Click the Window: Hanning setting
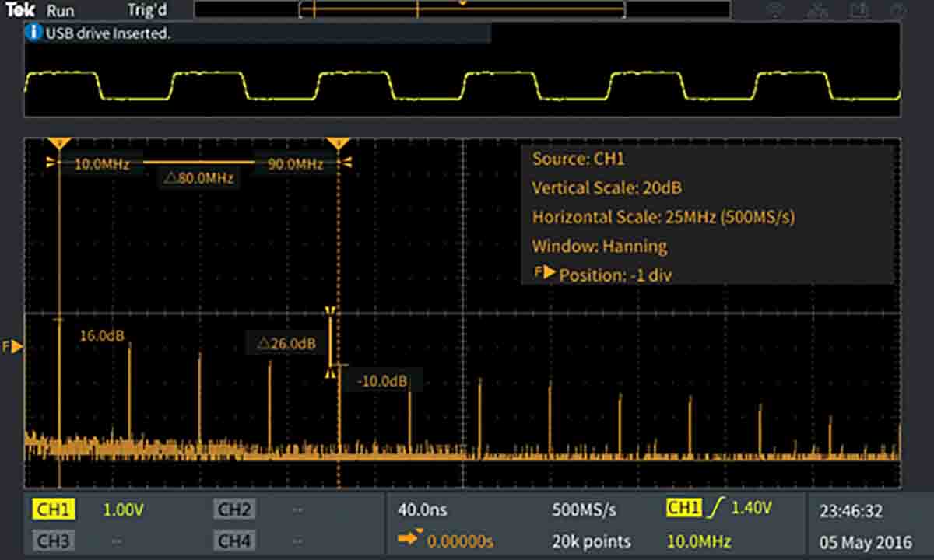Image resolution: width=934 pixels, height=560 pixels. click(599, 247)
